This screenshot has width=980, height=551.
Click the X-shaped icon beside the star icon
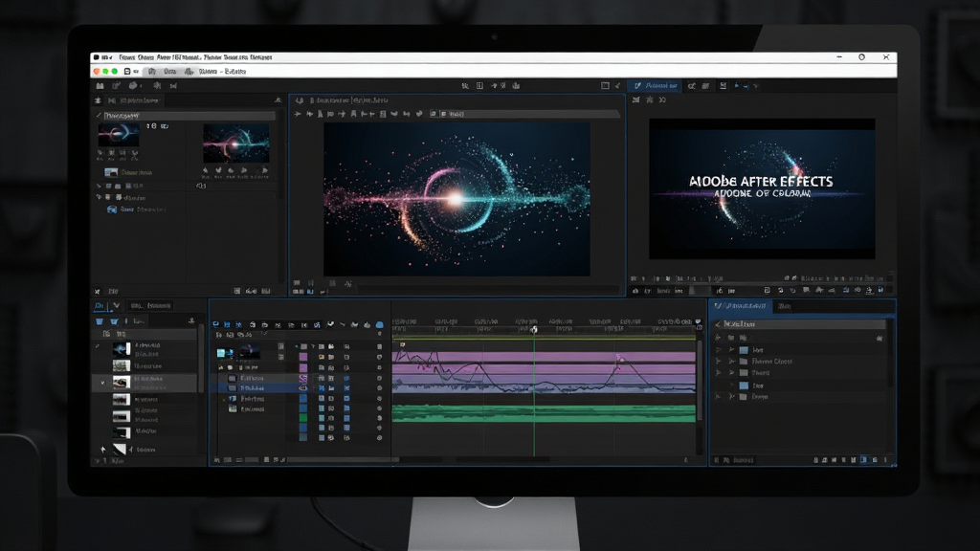point(662,99)
